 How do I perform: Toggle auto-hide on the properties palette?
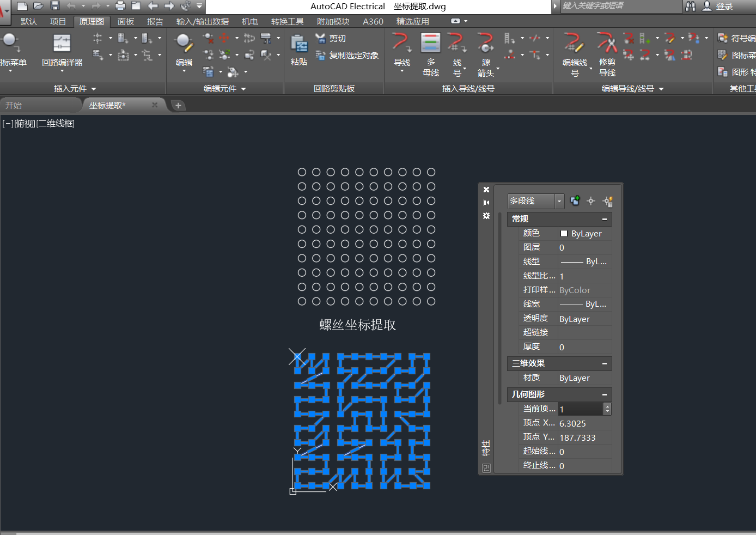coord(486,203)
